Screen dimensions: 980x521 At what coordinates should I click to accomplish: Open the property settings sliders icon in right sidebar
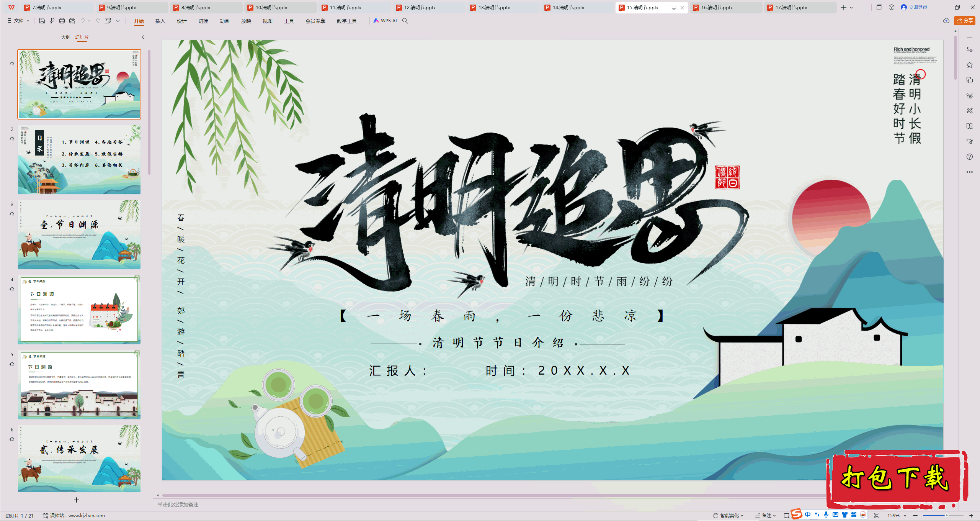(970, 49)
